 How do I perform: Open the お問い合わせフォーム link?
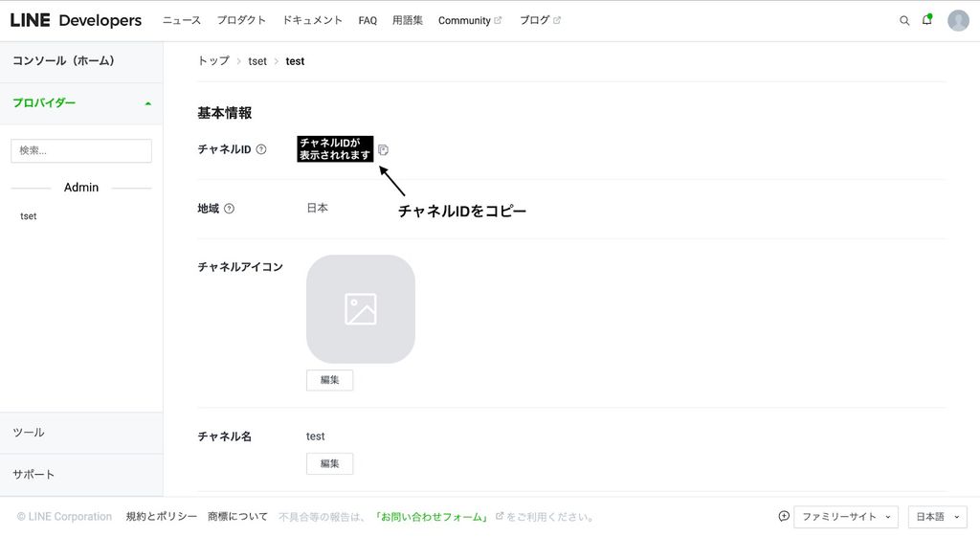coord(432,517)
